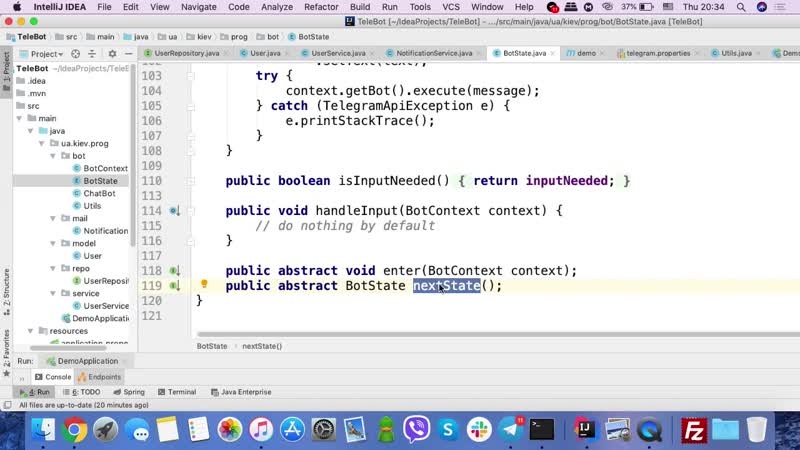Hide the Project panel with minus icon

click(129, 54)
